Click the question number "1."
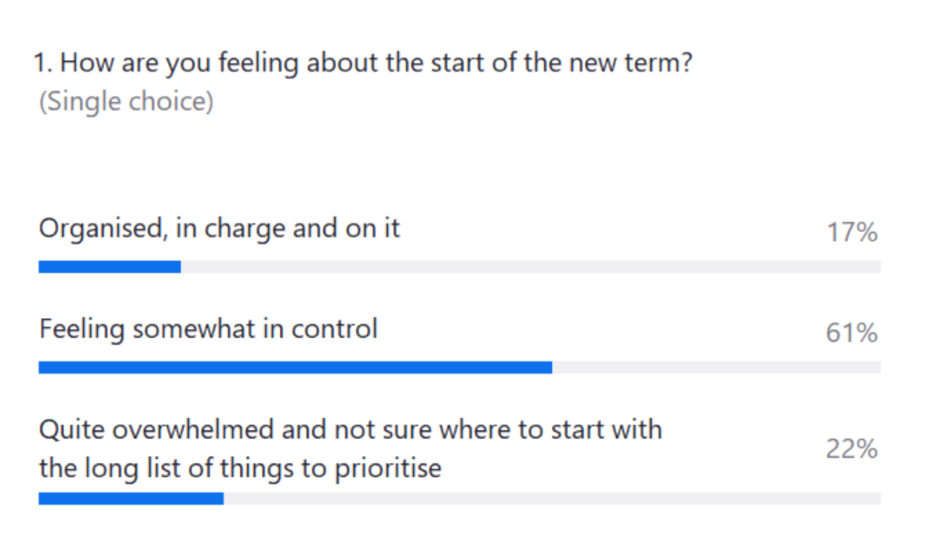Screen dimensions: 925x560 tap(43, 62)
